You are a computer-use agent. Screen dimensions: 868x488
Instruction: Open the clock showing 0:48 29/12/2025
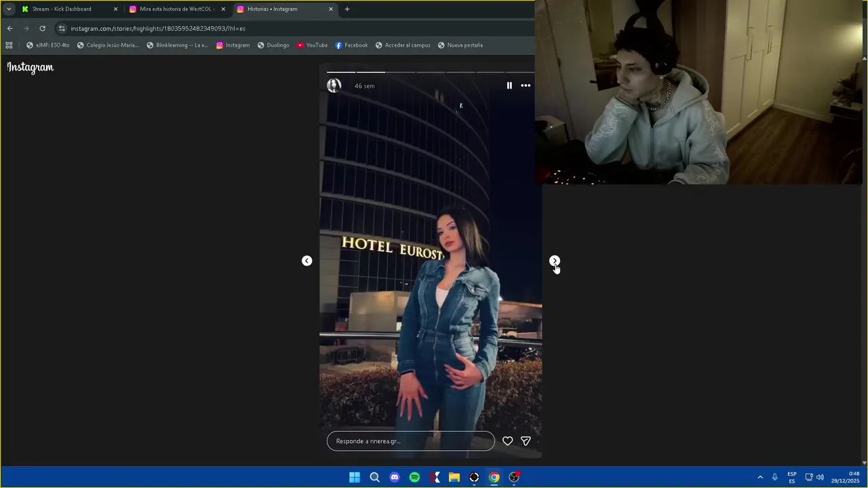[x=845, y=477]
